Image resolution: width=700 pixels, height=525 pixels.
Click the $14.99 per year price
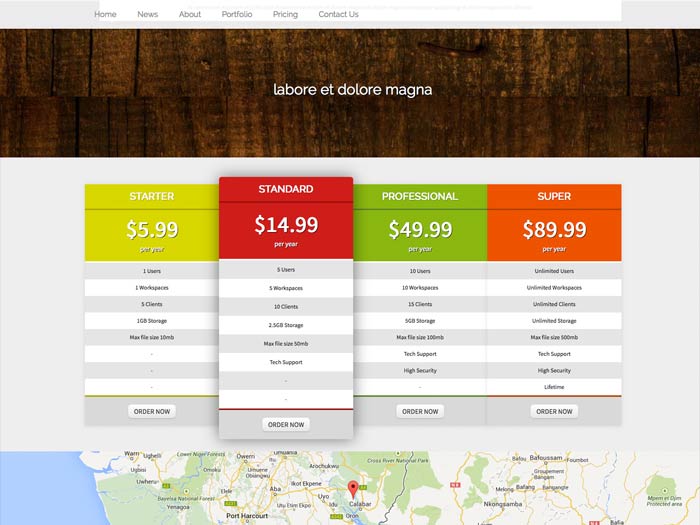point(286,226)
